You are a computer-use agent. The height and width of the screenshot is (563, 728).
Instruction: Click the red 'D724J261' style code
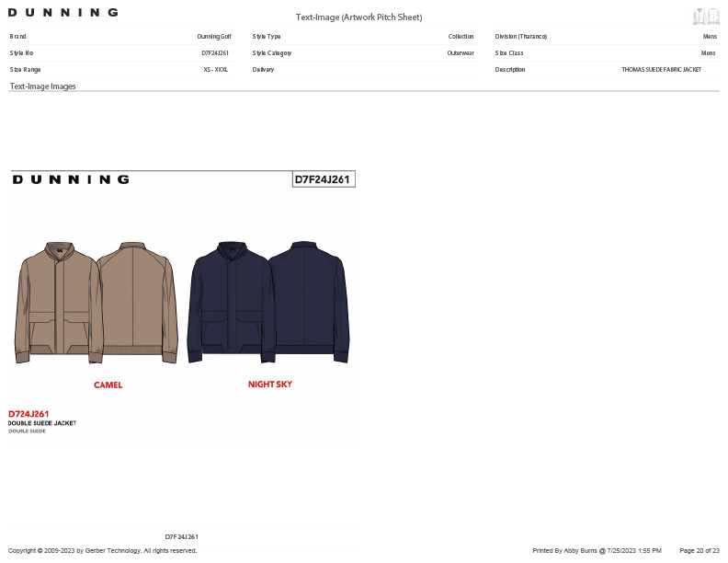[x=28, y=414]
